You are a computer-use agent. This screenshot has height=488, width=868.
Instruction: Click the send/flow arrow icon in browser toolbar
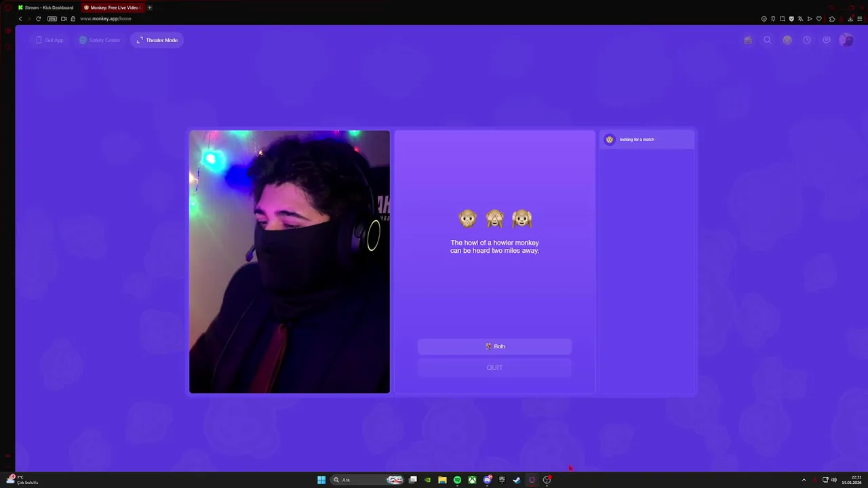(810, 18)
